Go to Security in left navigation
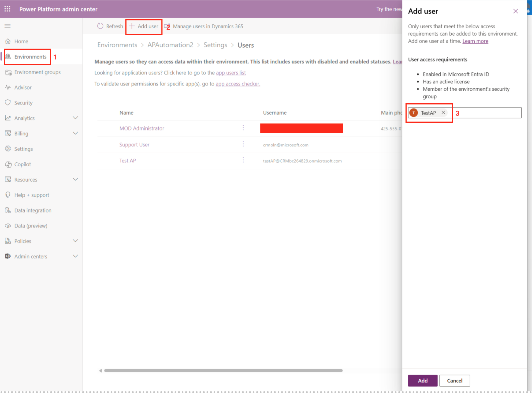This screenshot has height=394, width=532. (x=23, y=102)
